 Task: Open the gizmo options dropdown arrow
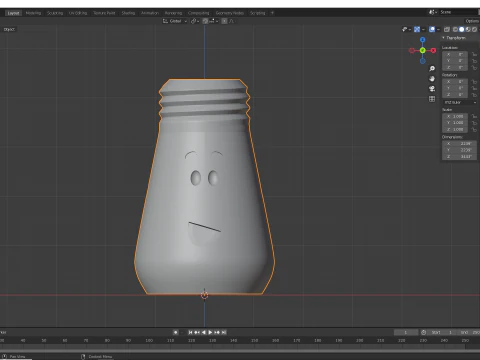(x=423, y=29)
